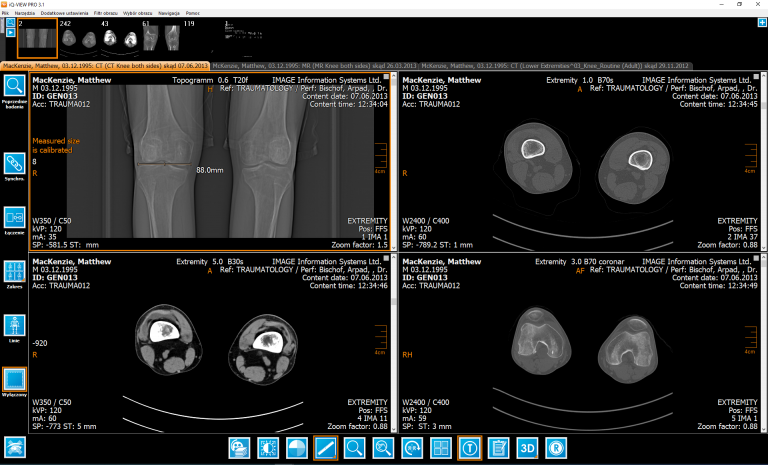768x465 pixels.
Task: Click the scrollbar of the Extremity 5.0 B30s viewport
Action: click(394, 343)
